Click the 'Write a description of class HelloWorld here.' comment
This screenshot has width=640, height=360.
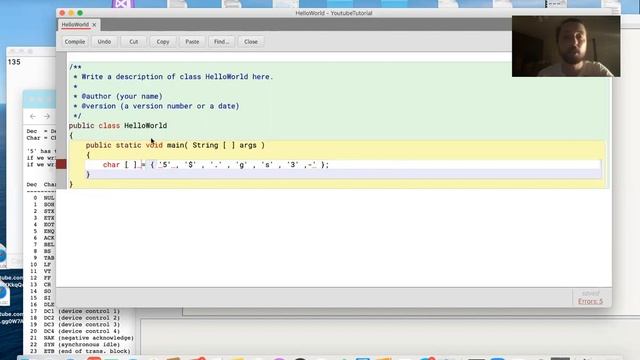pyautogui.click(x=177, y=77)
